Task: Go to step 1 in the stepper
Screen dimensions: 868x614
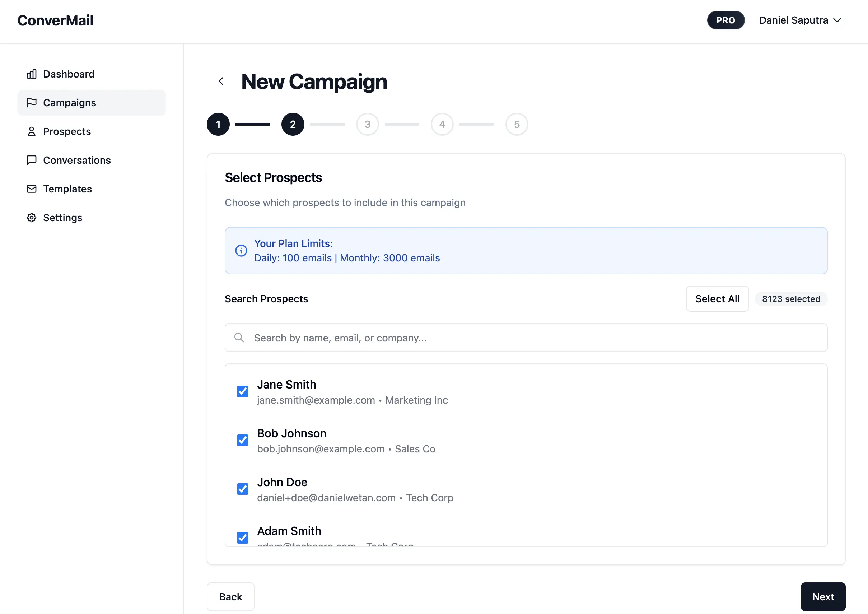Action: (218, 124)
